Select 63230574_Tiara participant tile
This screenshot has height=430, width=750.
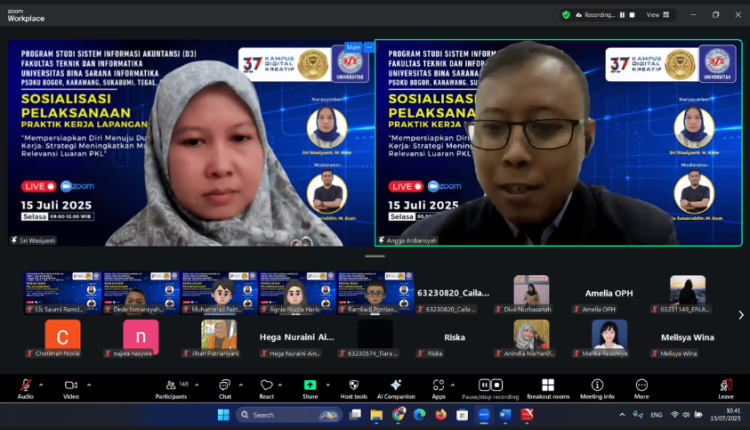(x=375, y=337)
